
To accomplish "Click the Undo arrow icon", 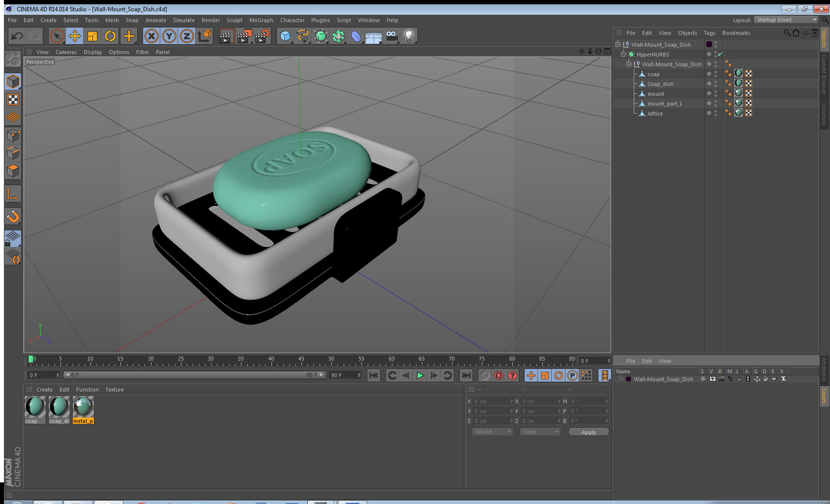I will coord(17,36).
